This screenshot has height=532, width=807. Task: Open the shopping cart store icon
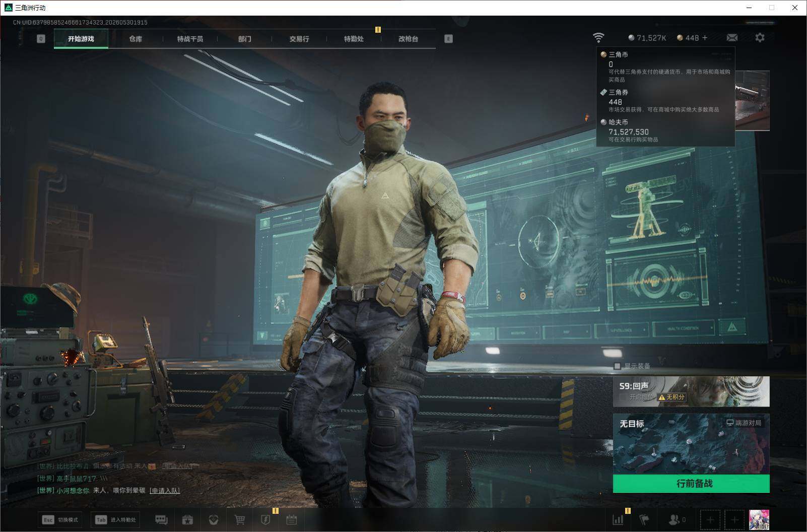point(240,519)
